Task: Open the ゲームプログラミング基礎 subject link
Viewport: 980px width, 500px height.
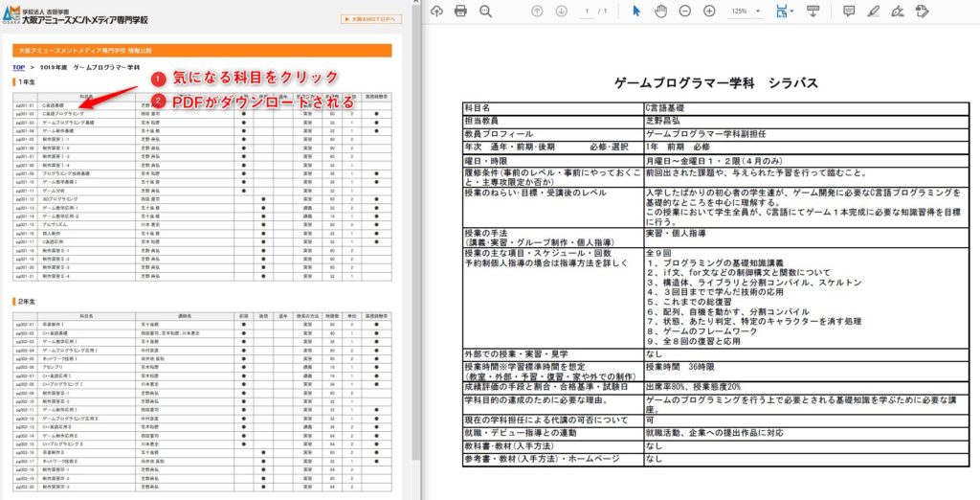Action: click(x=68, y=123)
